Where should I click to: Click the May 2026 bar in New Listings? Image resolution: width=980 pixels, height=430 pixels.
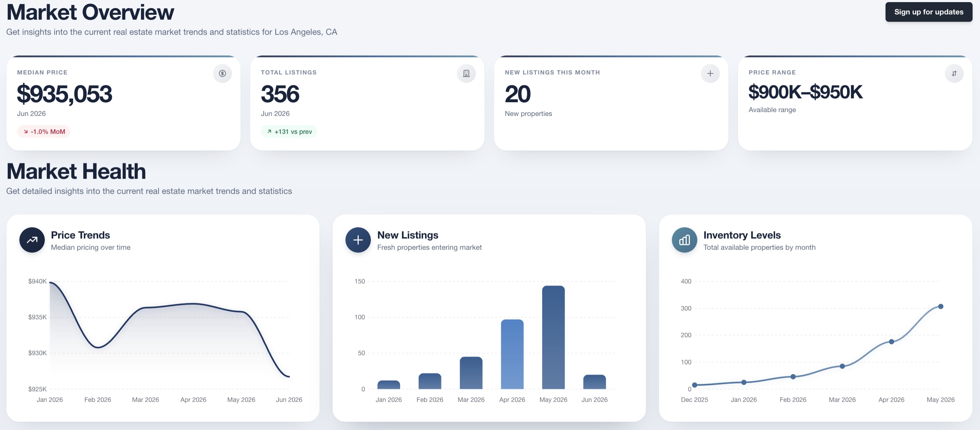553,338
